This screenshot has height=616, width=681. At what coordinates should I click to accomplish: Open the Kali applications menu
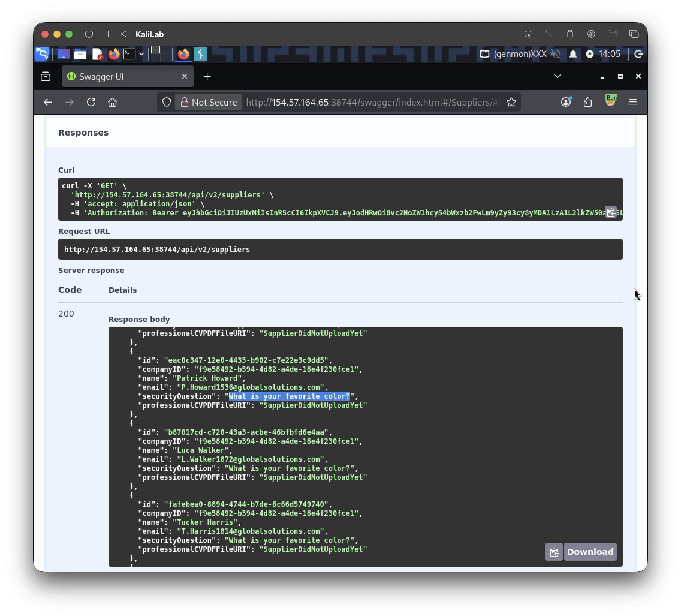[42, 54]
